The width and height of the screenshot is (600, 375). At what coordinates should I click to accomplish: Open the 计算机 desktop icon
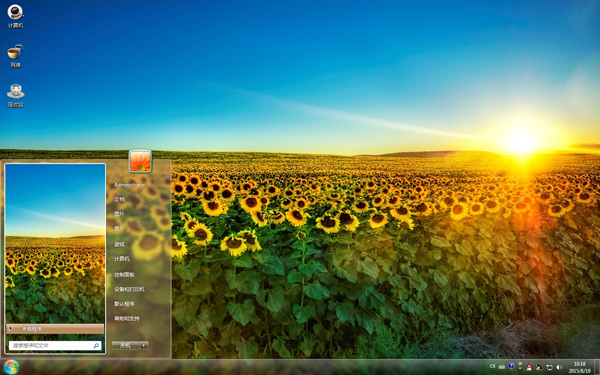(x=15, y=16)
